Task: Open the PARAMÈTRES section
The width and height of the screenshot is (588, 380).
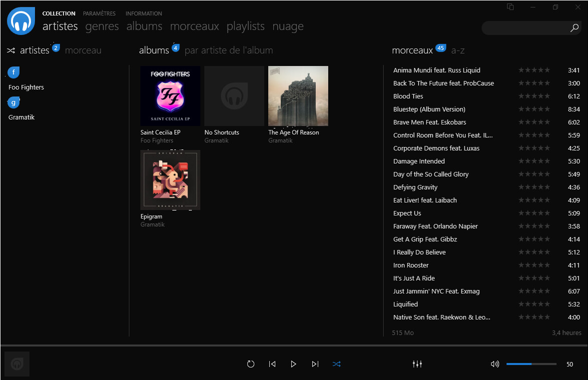Action: (99, 13)
